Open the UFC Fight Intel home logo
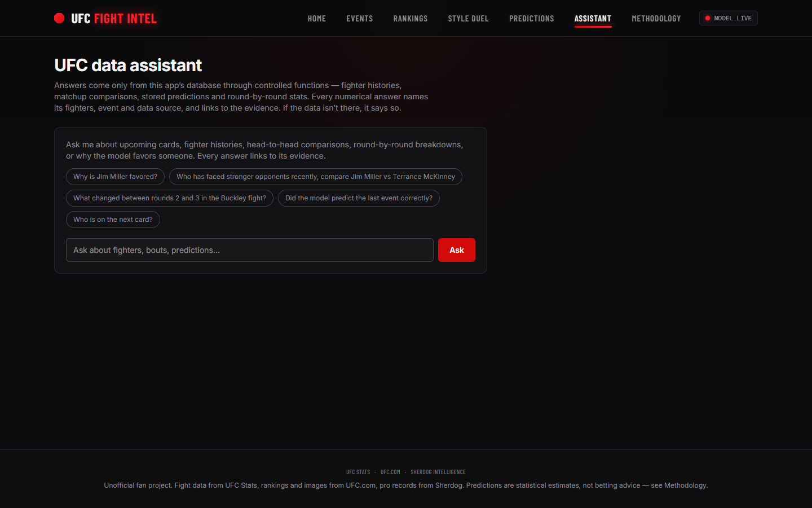The height and width of the screenshot is (508, 812). coord(105,18)
